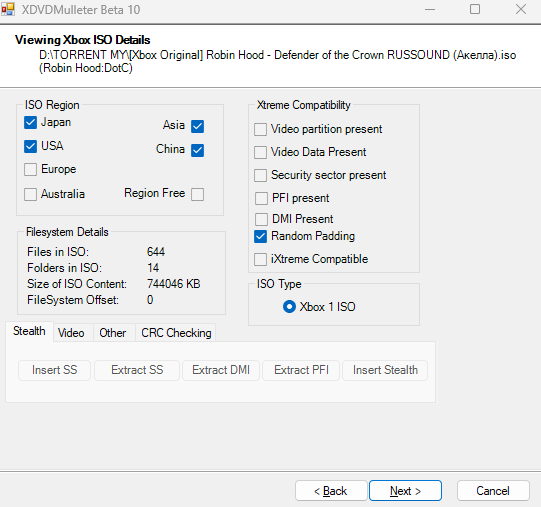Uncheck the Asia region checkbox
This screenshot has width=541, height=507.
point(198,126)
